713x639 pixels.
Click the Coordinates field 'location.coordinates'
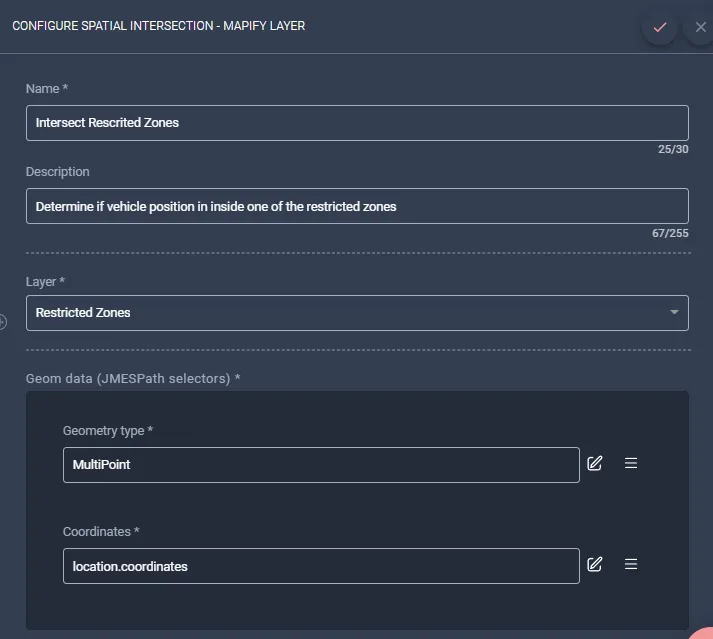point(321,566)
